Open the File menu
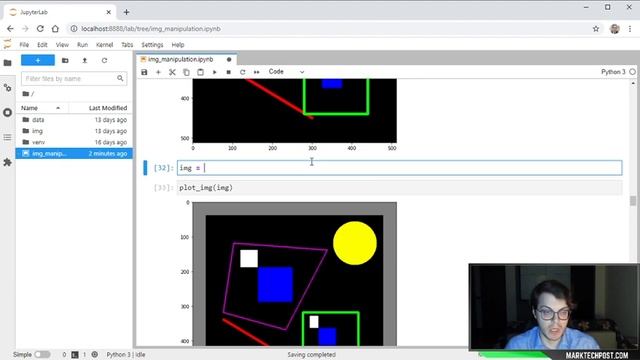Image resolution: width=640 pixels, height=360 pixels. pos(24,45)
